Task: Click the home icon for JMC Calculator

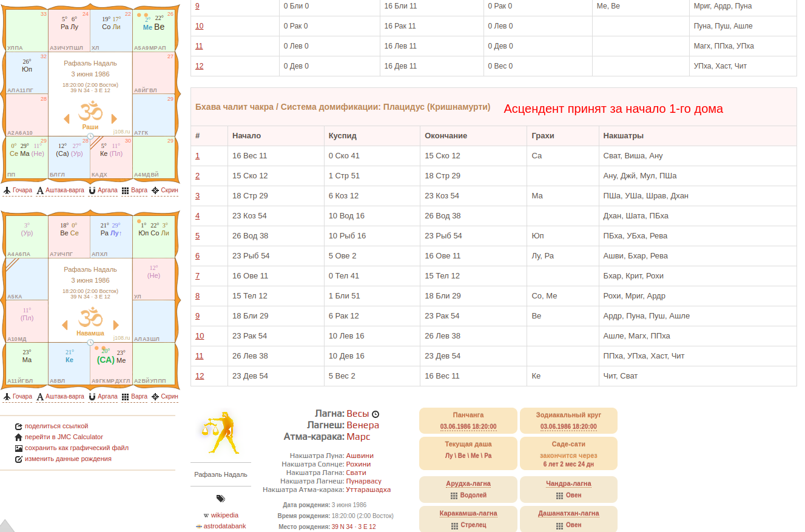Action: [x=19, y=437]
